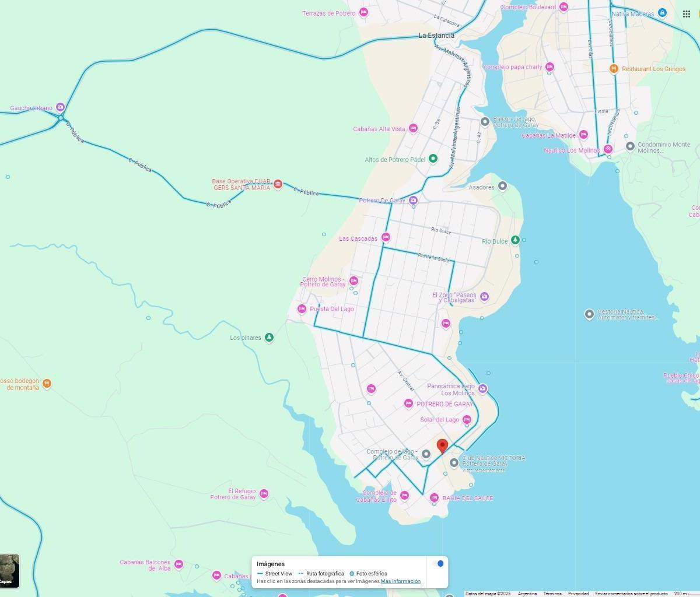Toggle the Imágenes Street View layer switch

click(437, 563)
